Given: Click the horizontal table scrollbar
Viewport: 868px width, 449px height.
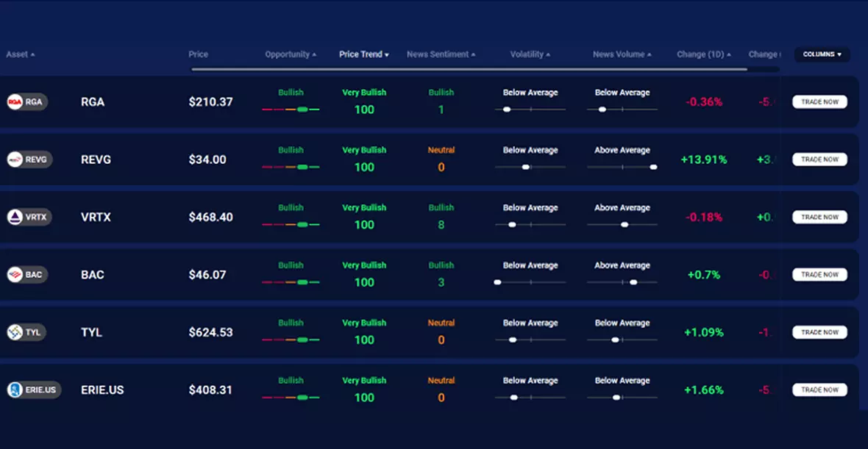Looking at the screenshot, I should (469, 70).
